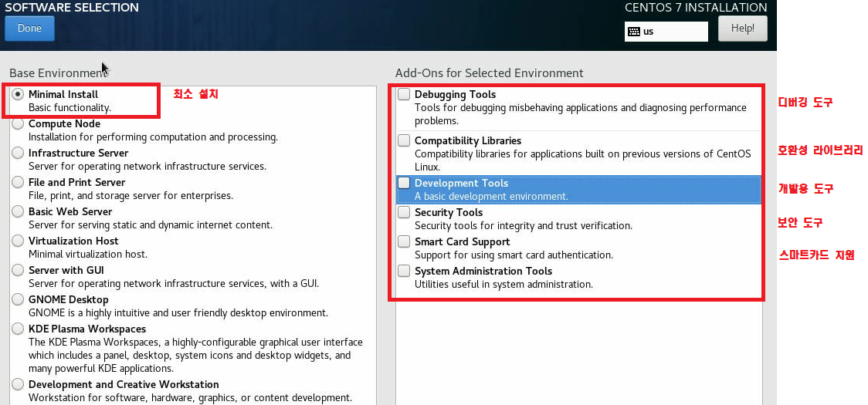The image size is (868, 405).
Task: Click "GNOME is a highly intuitive" description
Action: [178, 313]
